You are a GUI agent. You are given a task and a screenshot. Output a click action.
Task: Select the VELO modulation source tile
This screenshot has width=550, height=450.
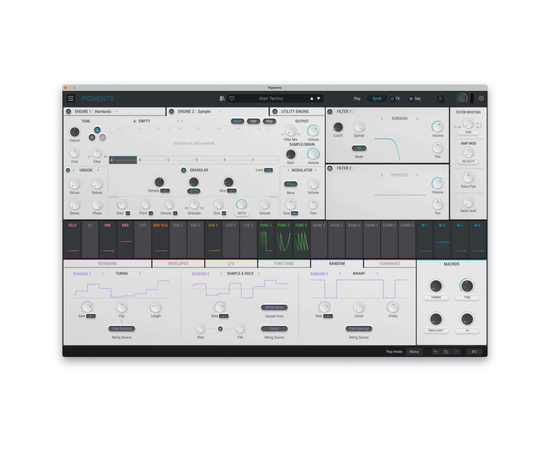pos(73,240)
